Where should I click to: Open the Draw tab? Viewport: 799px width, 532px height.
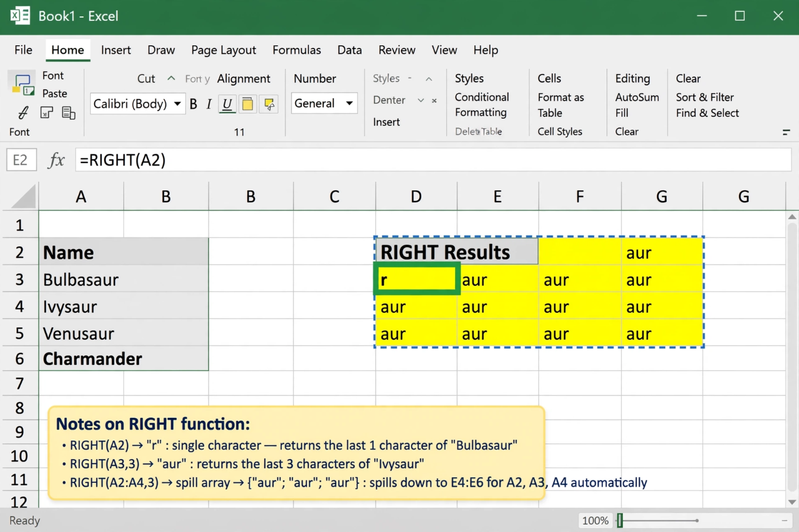coord(161,50)
